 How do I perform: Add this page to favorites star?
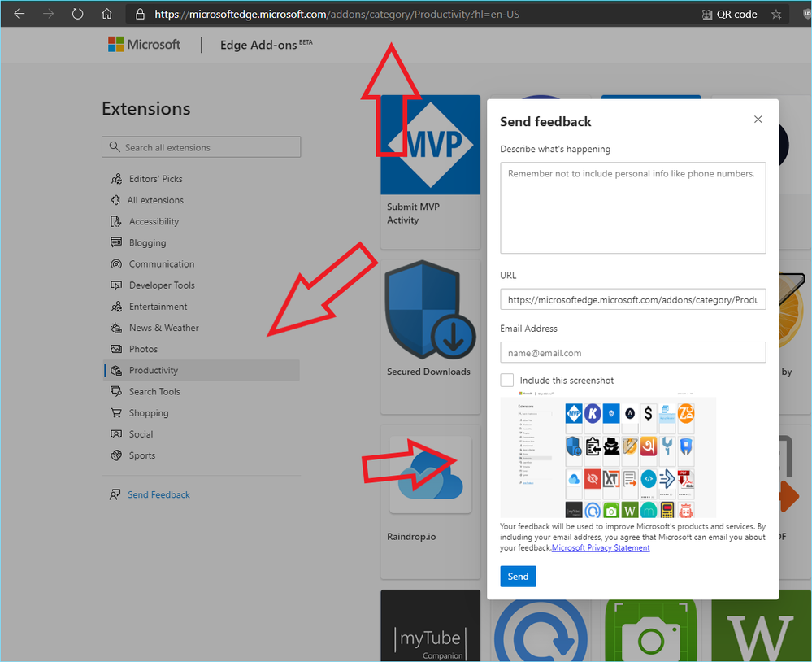[x=775, y=15]
